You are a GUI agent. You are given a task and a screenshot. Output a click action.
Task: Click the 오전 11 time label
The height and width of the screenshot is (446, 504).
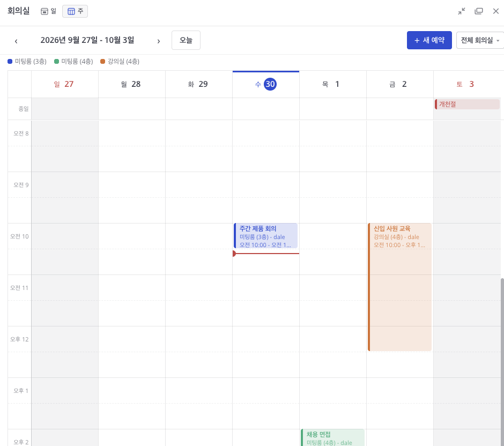tap(19, 287)
